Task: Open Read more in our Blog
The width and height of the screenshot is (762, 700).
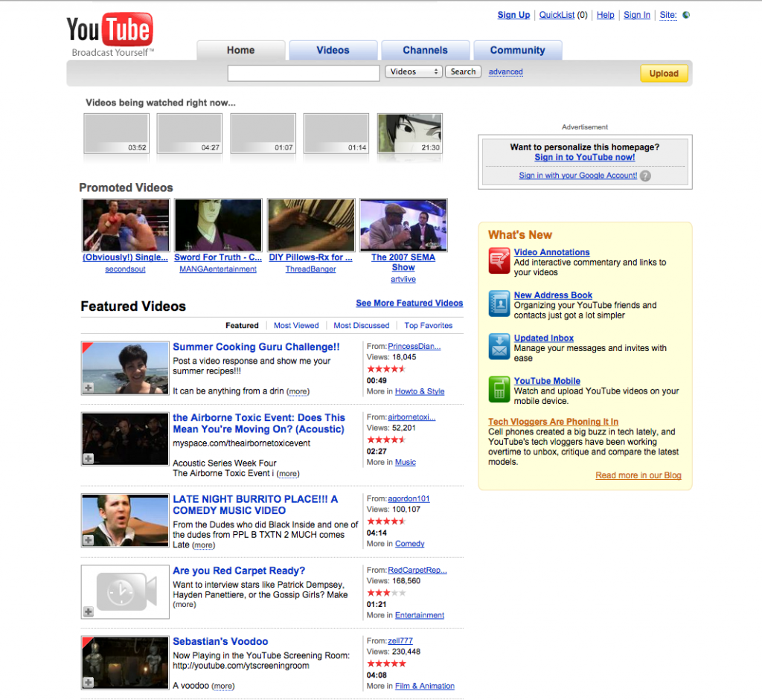Action: click(638, 475)
